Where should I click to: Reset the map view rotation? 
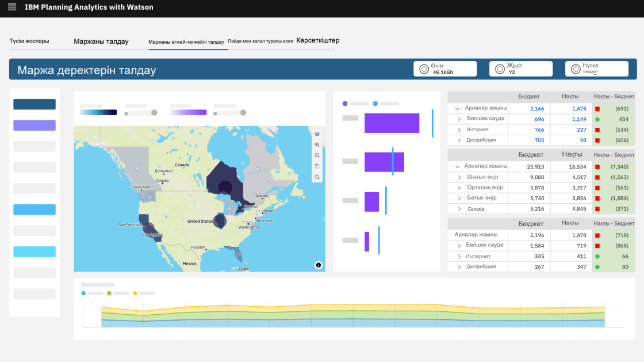pyautogui.click(x=317, y=166)
